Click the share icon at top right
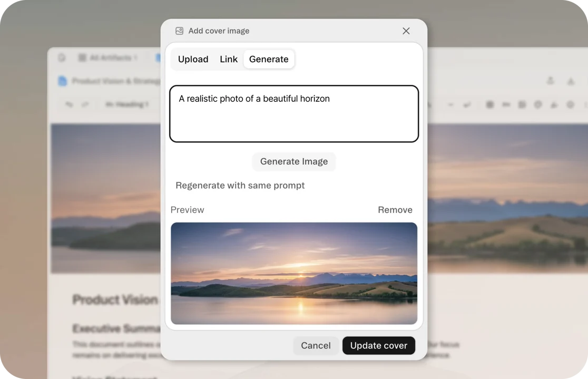 550,81
